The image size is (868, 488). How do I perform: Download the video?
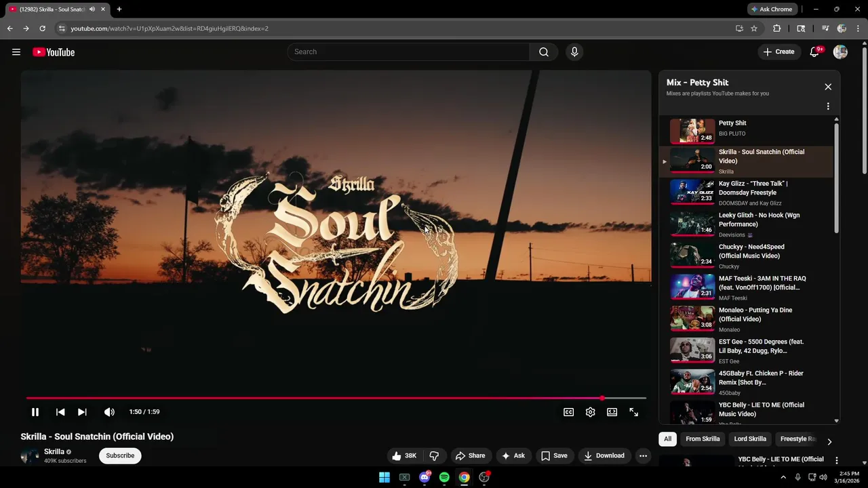[x=605, y=455]
